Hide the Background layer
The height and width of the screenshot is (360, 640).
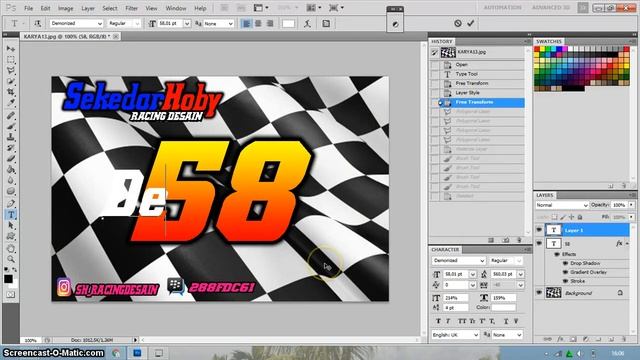point(539,293)
